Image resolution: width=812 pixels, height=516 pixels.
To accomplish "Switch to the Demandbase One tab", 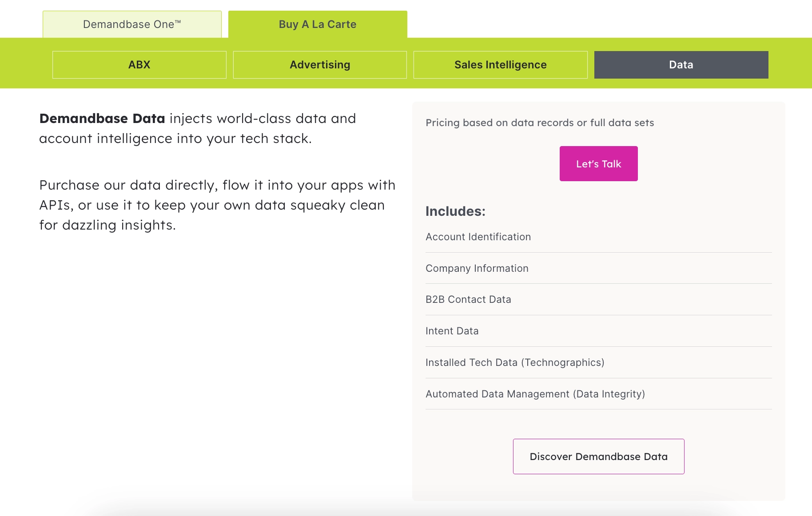I will (132, 24).
